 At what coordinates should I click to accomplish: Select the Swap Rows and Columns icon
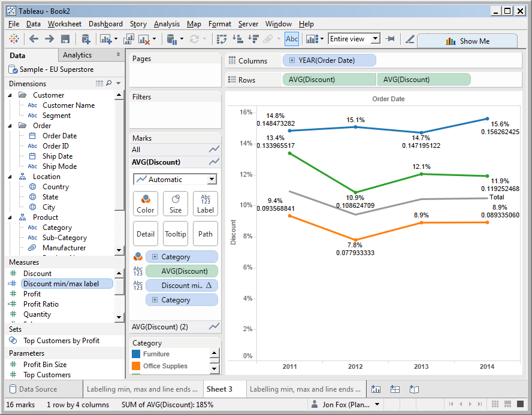click(223, 39)
